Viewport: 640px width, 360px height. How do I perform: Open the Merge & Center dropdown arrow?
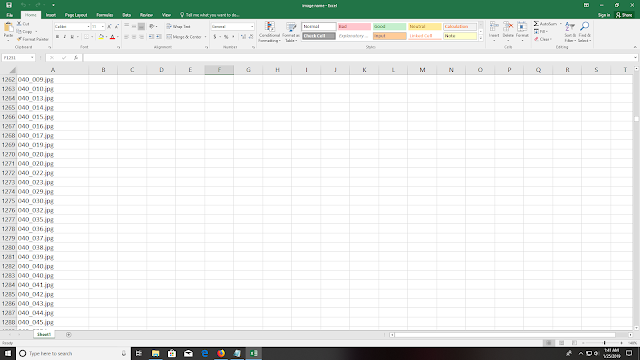tap(205, 37)
